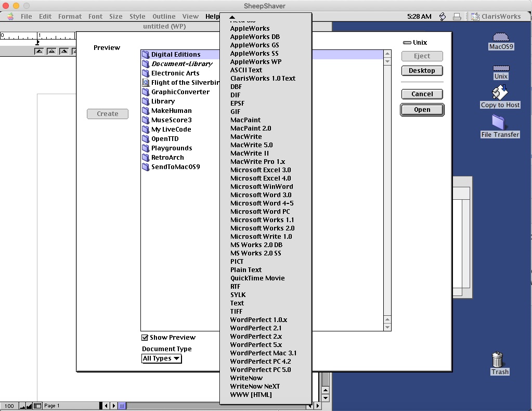Select the MakeHuman folder
Screen dimensions: 532x411
(x=171, y=111)
